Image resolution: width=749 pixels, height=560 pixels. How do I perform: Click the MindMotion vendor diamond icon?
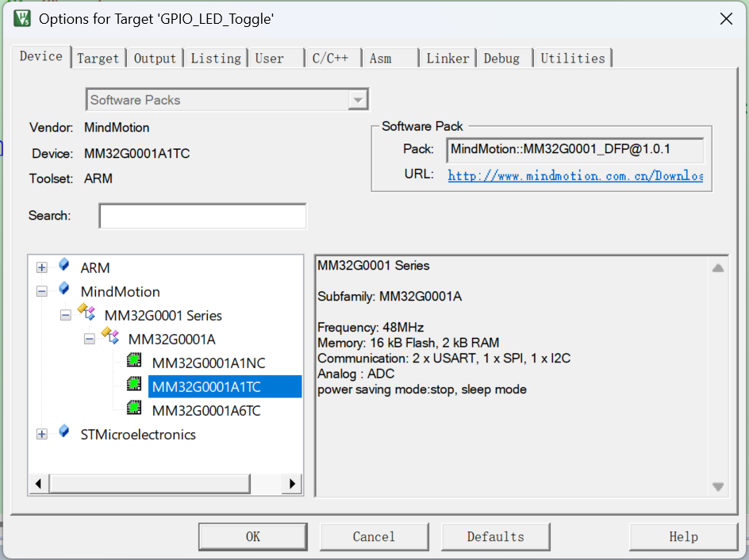tap(64, 290)
